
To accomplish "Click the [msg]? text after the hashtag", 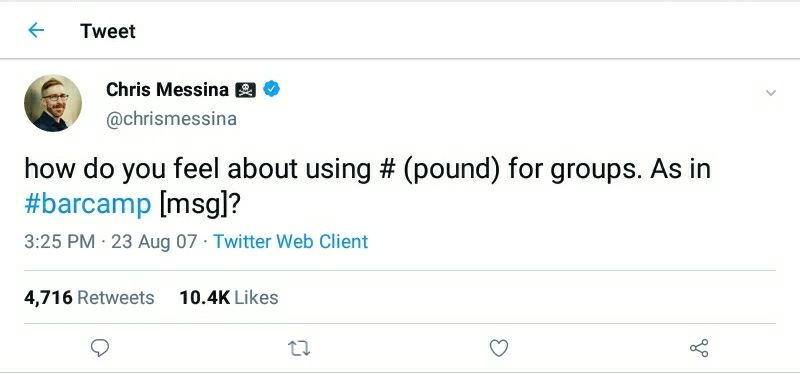I will tap(200, 205).
